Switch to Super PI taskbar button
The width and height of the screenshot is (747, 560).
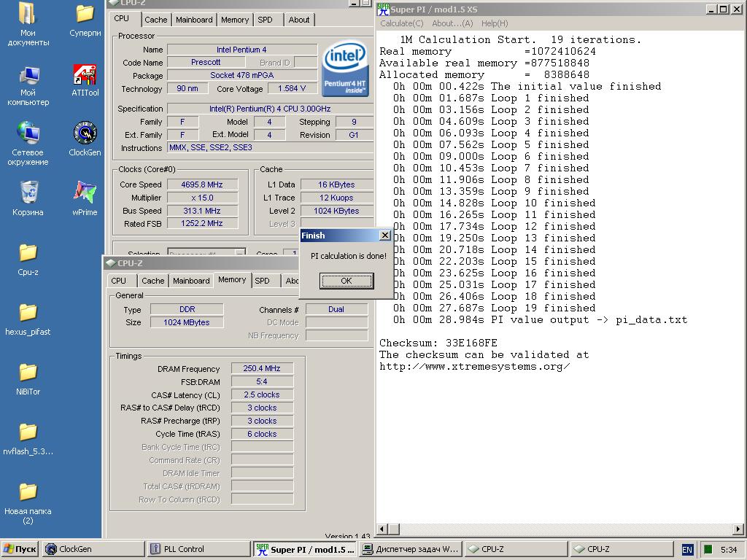coord(305,549)
